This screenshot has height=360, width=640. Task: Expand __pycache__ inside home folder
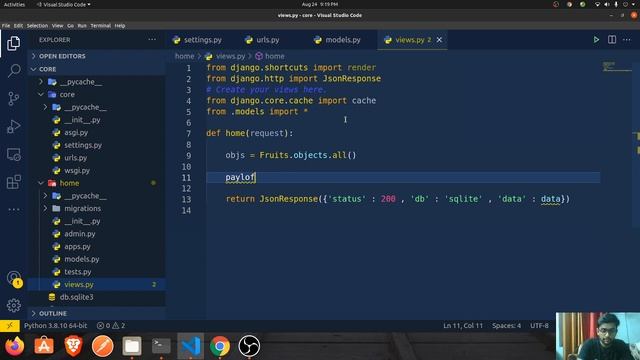tap(97, 196)
